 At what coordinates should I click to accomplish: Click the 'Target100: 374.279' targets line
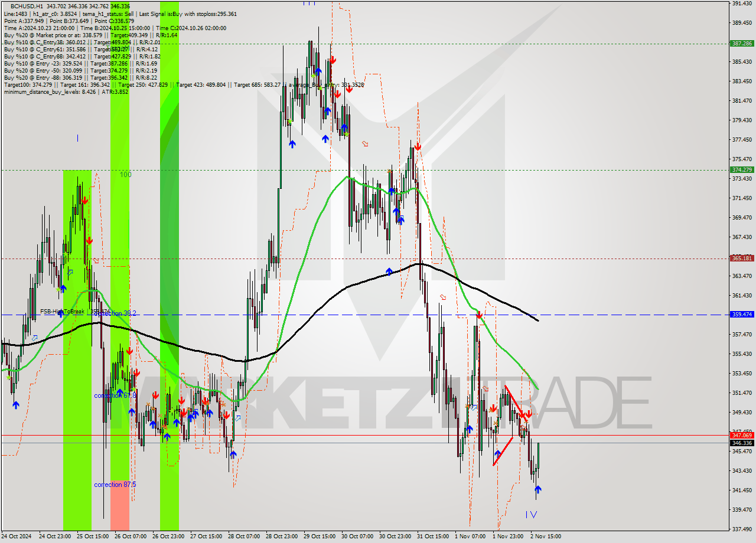coord(184,84)
